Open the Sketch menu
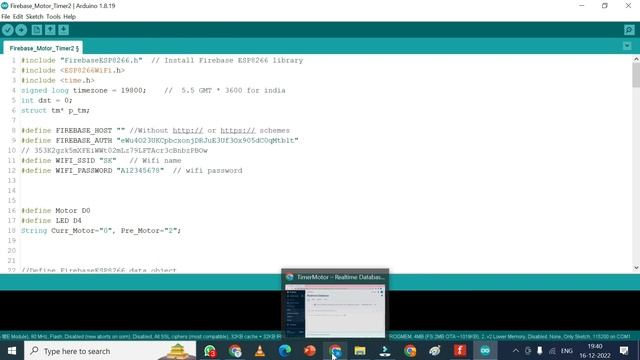Viewport: 640px width, 360px height. [x=34, y=17]
